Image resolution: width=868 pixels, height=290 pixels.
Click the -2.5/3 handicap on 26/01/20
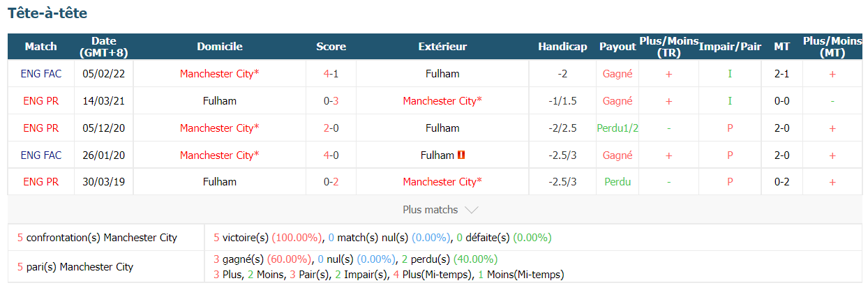(562, 155)
